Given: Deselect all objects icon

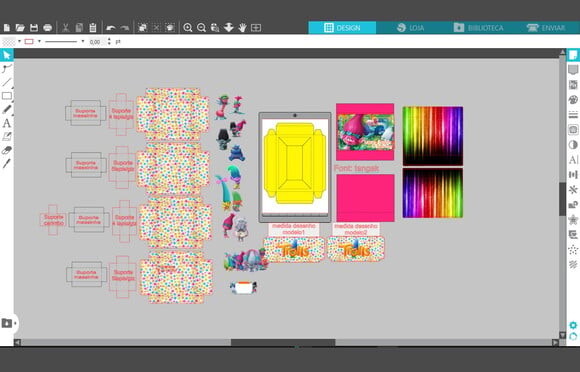Looking at the screenshot, I should pyautogui.click(x=156, y=28).
